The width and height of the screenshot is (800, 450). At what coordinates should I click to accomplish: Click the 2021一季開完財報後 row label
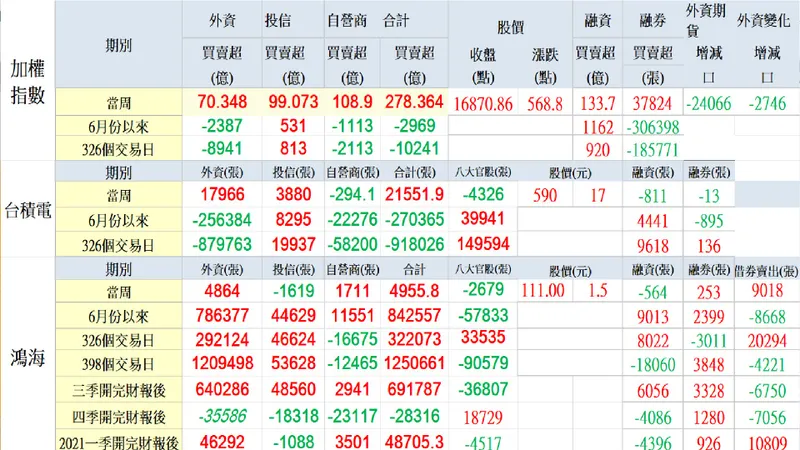tap(118, 442)
